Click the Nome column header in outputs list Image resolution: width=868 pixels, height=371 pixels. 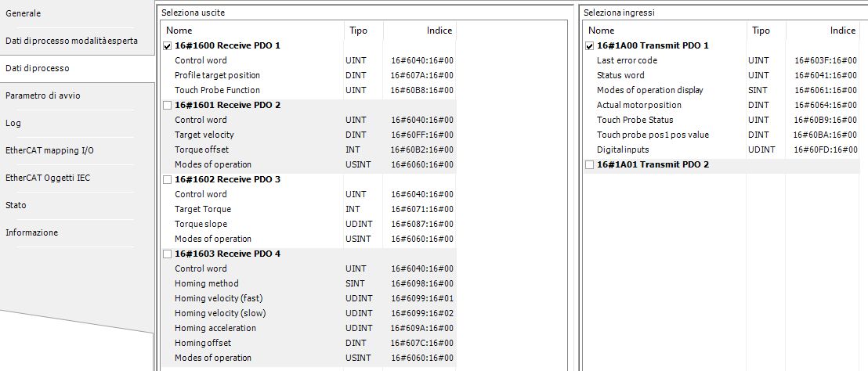point(179,31)
